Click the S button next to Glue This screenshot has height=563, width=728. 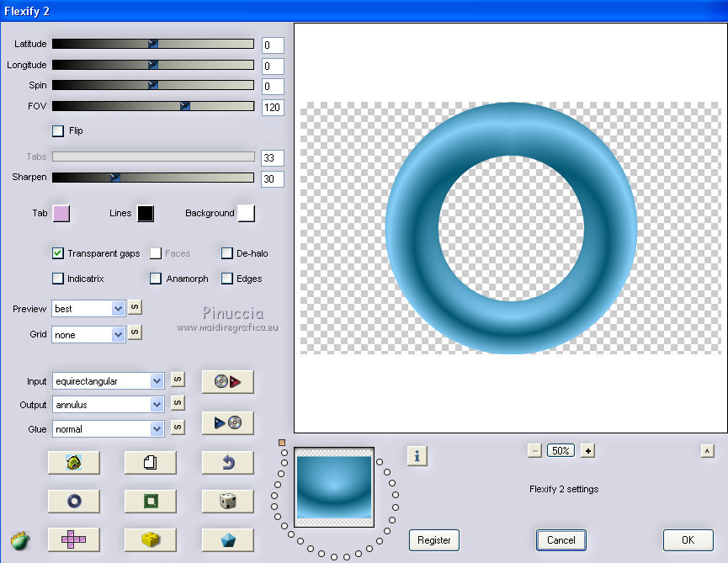point(178,427)
